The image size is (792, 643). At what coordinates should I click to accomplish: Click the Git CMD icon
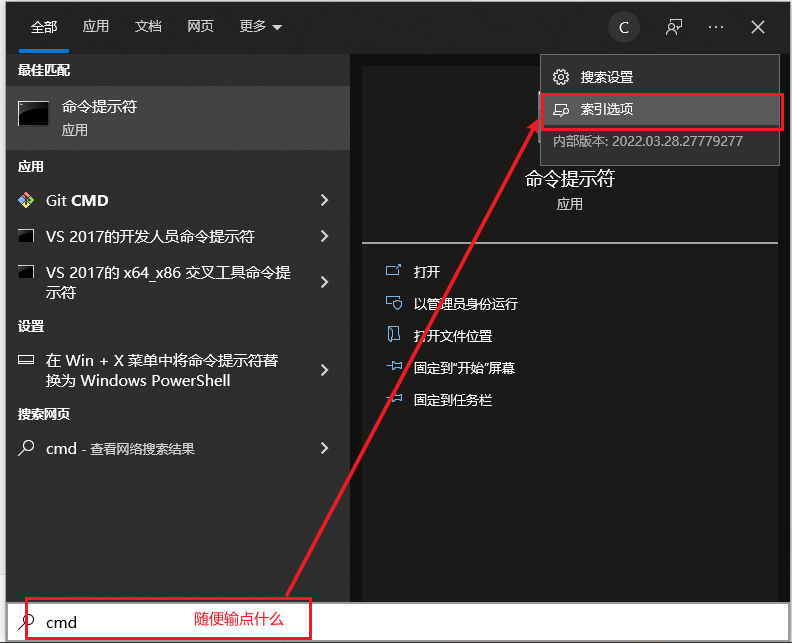click(x=26, y=201)
